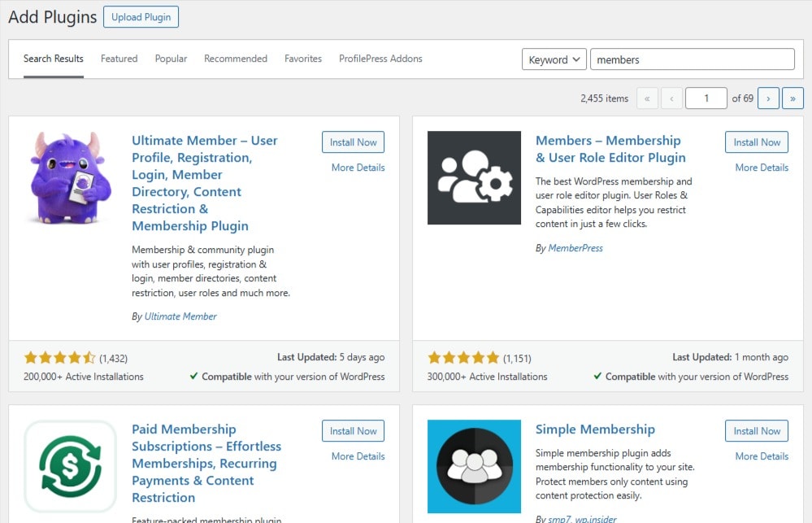Open Paid Membership Subscriptions title link

[x=206, y=464]
